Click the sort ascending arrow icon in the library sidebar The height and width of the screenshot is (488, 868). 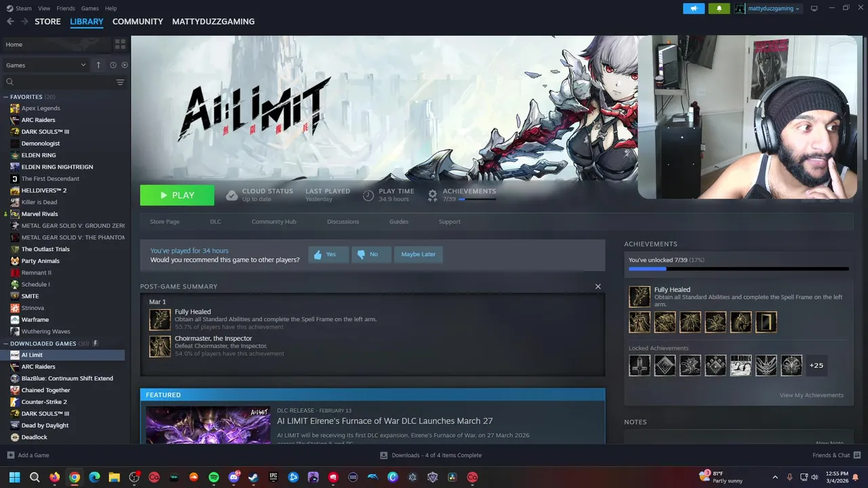coord(98,65)
